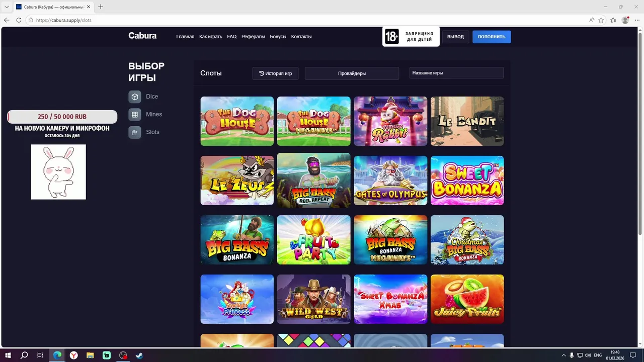Select Christmas Big Bass Bonanza slot
Viewport: 644px width, 362px height.
[x=467, y=240]
